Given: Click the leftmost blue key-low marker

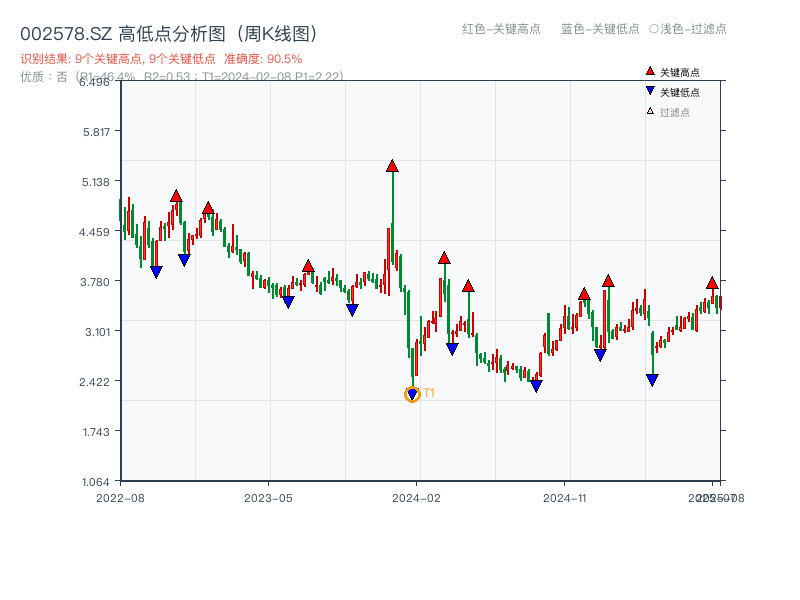Looking at the screenshot, I should [156, 272].
